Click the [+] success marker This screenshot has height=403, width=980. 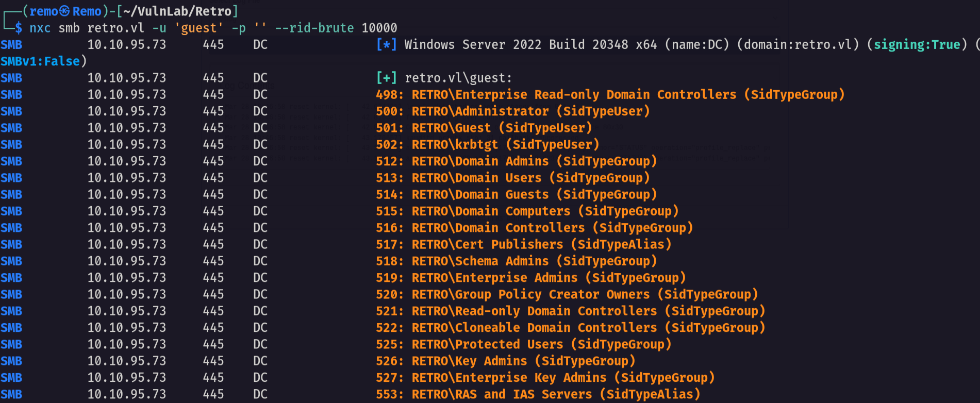(387, 78)
